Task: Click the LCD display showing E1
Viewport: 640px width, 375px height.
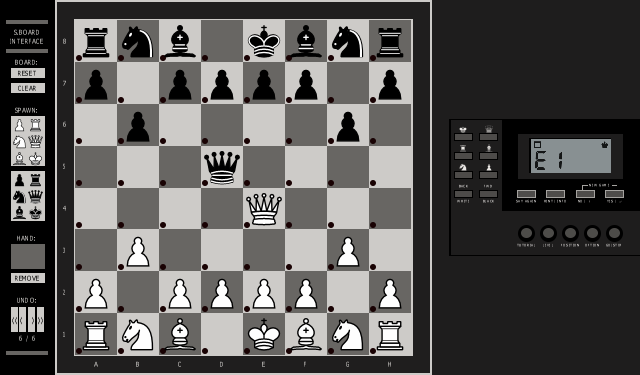Action: [571, 156]
